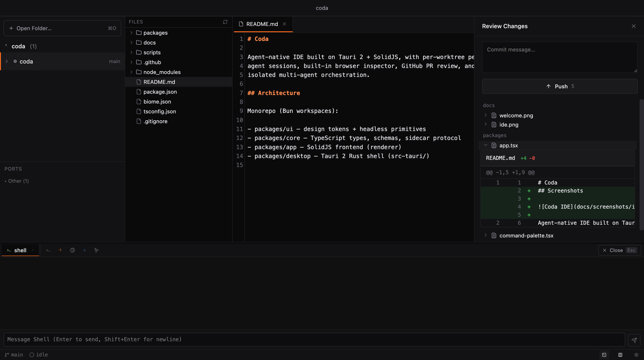This screenshot has width=644, height=360.
Task: Click the packages folder icon
Action: click(139, 32)
